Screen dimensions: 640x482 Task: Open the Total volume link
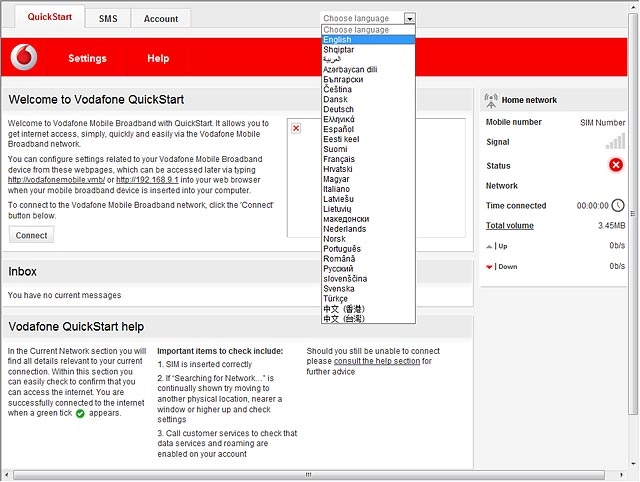pos(510,226)
